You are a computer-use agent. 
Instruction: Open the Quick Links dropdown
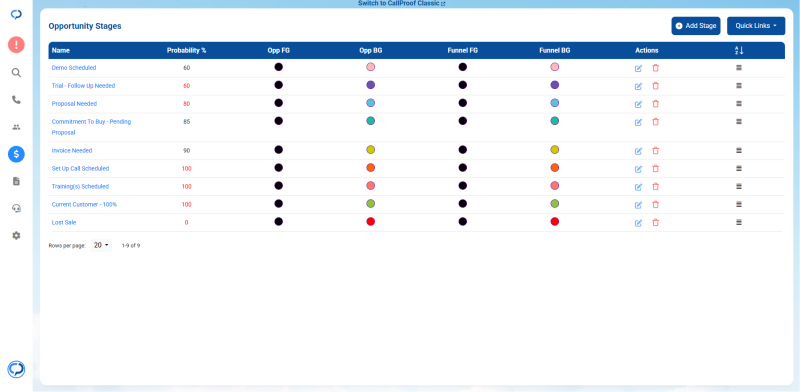(756, 26)
